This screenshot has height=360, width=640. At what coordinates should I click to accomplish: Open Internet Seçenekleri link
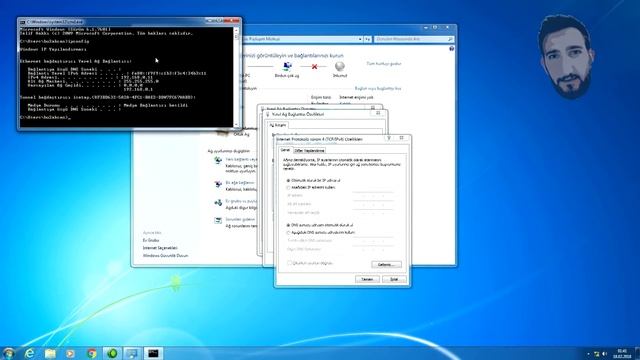click(x=160, y=248)
